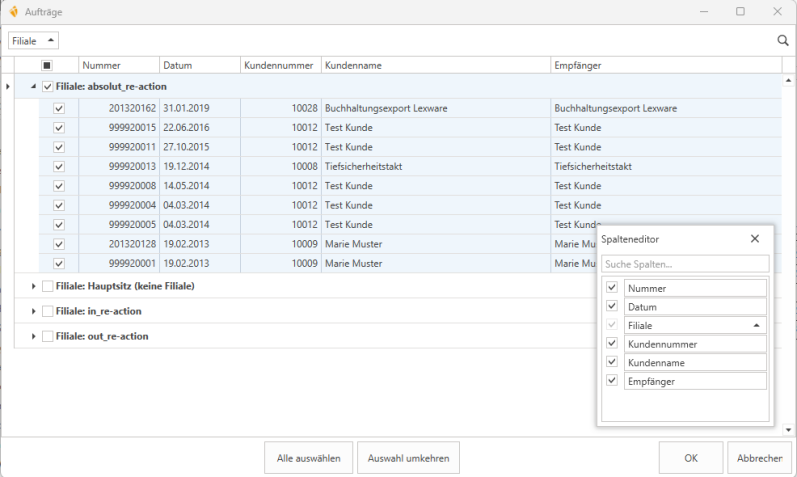Screen dimensions: 797x477
Task: Close the Spalteneditor popup
Action: [x=754, y=239]
